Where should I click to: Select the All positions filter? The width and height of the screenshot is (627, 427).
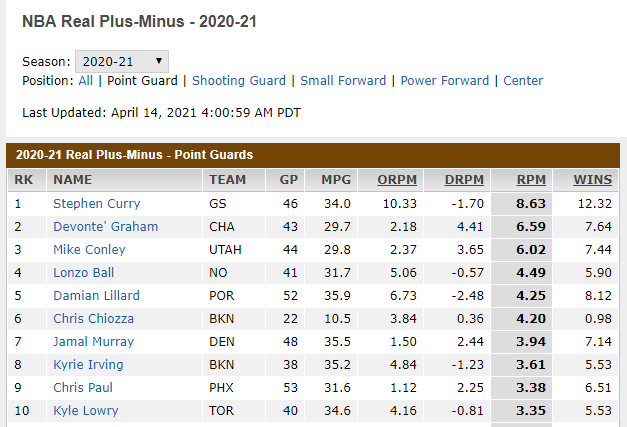tap(86, 81)
